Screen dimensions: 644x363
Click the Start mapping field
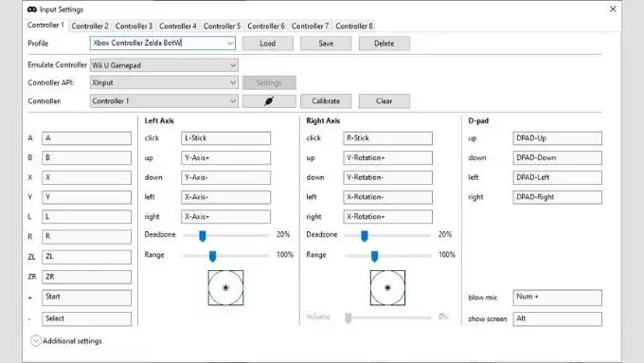pyautogui.click(x=87, y=298)
